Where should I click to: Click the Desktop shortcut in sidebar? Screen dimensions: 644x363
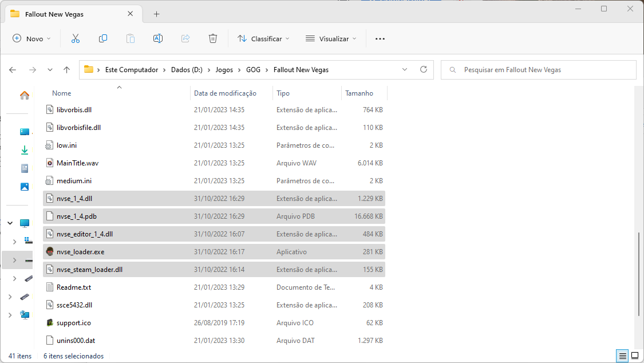(x=25, y=132)
